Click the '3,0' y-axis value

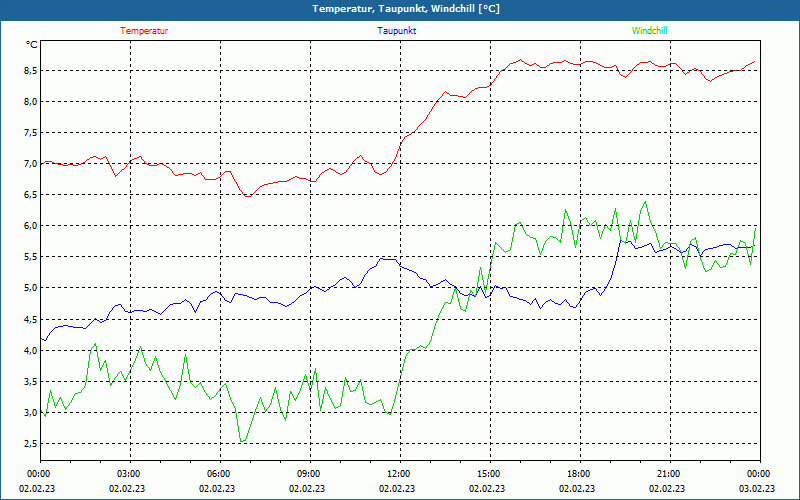click(31, 413)
